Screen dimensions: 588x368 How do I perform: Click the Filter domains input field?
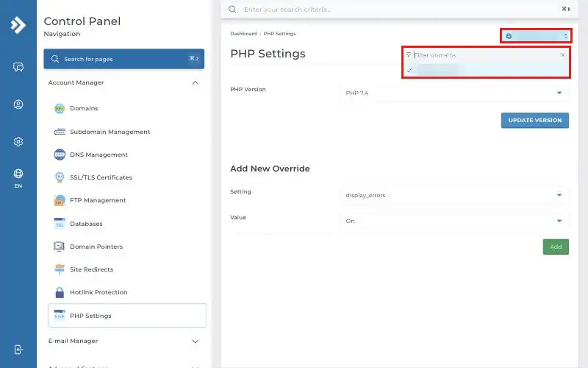(x=485, y=55)
